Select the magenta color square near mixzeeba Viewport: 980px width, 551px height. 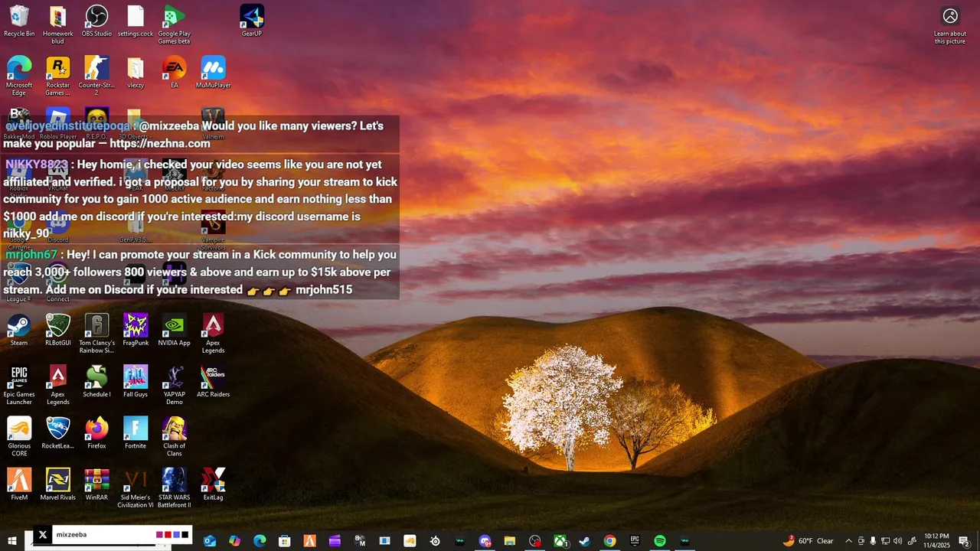coord(159,535)
